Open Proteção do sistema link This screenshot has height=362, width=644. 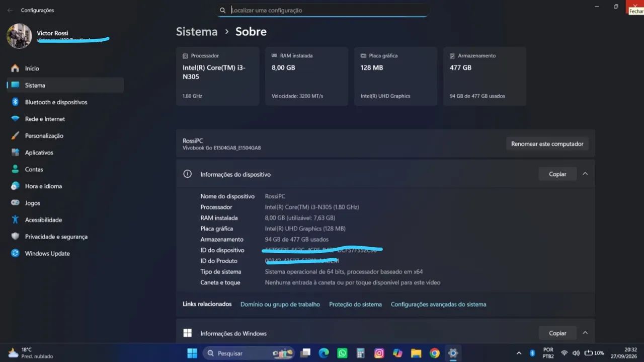pyautogui.click(x=355, y=304)
